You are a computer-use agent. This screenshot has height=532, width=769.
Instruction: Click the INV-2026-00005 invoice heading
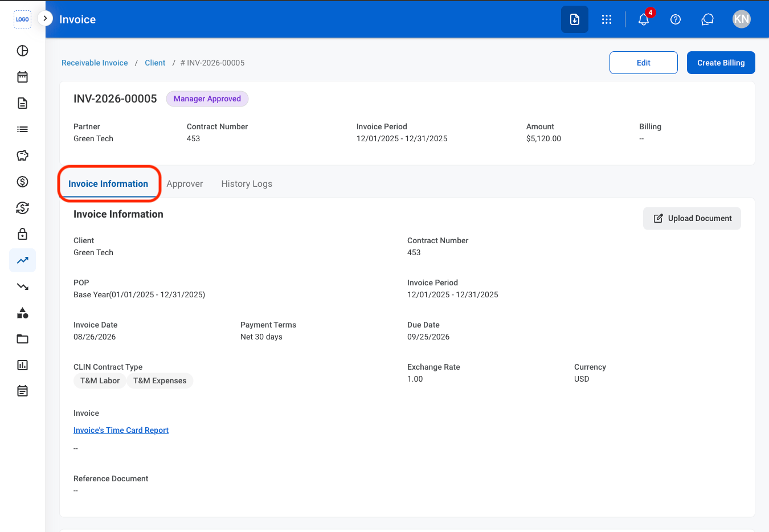point(115,99)
